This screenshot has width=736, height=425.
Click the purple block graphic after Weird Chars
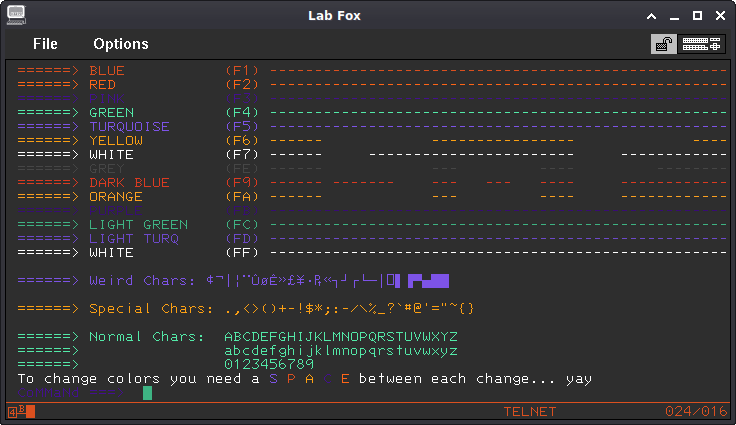click(x=429, y=281)
